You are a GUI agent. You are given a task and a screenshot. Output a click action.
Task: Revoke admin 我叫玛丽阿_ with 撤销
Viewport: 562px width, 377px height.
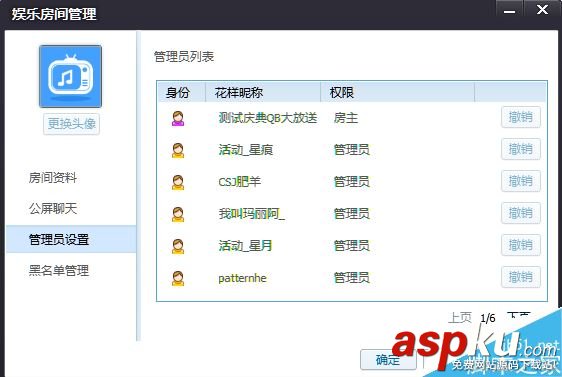pyautogui.click(x=521, y=213)
